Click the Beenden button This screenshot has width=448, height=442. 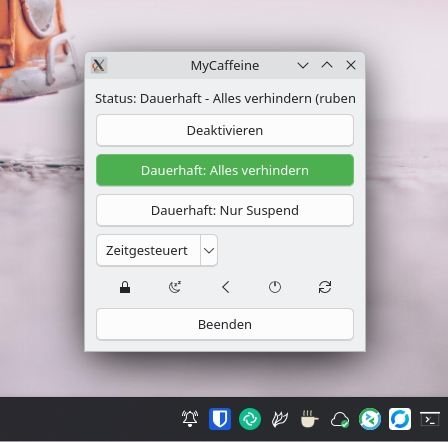click(225, 324)
